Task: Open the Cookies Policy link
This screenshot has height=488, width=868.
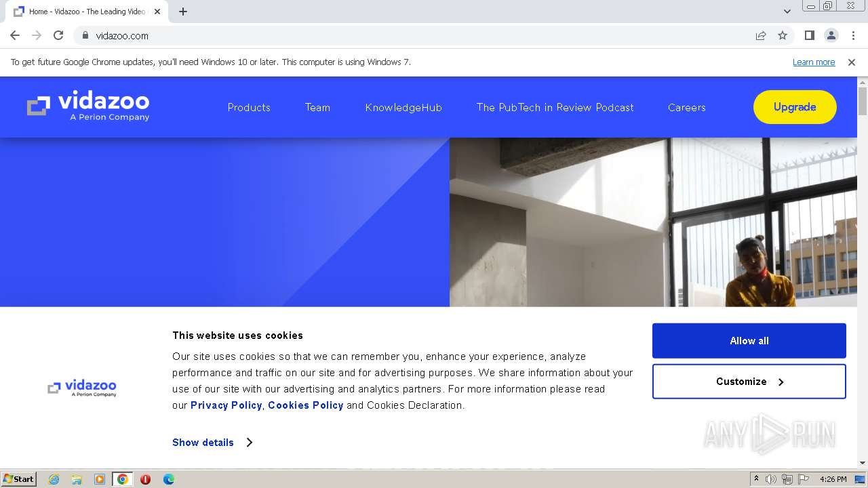Action: pyautogui.click(x=306, y=405)
